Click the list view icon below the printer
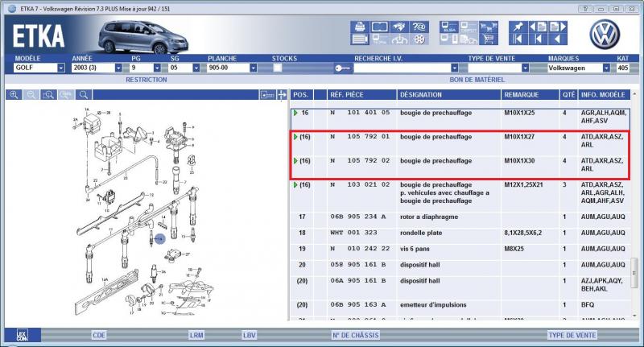The height and width of the screenshot is (347, 644). [x=360, y=39]
